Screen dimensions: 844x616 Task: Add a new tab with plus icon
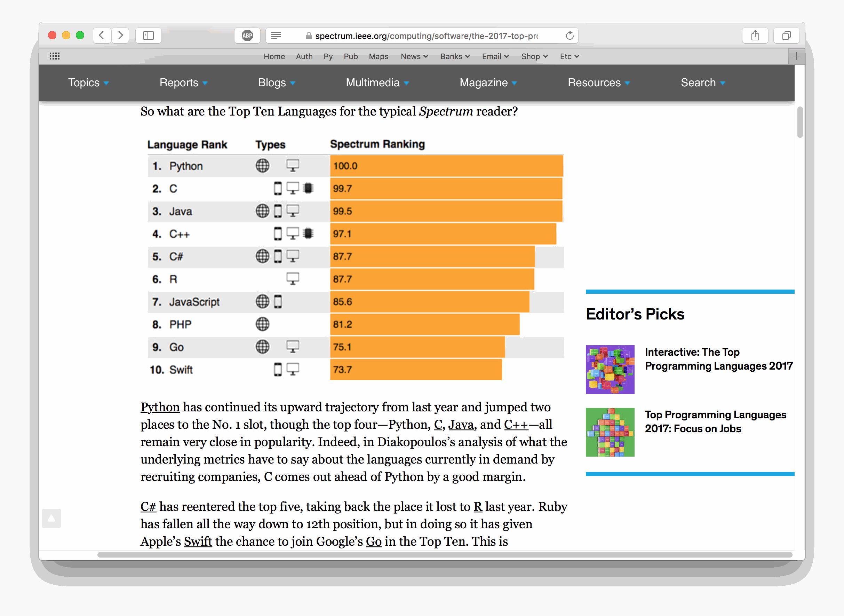pyautogui.click(x=797, y=56)
